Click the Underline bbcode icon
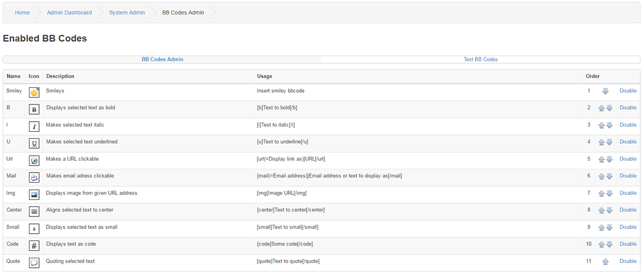 34,144
